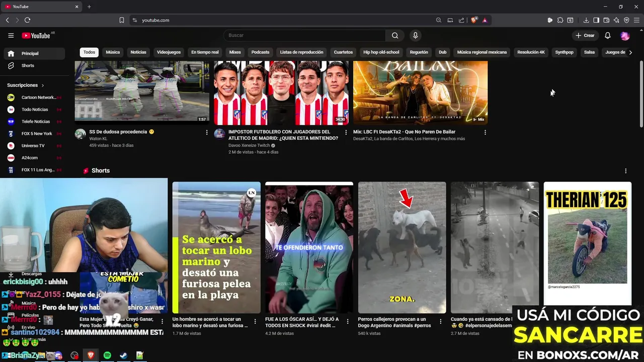Click the Crear button

pyautogui.click(x=585, y=35)
